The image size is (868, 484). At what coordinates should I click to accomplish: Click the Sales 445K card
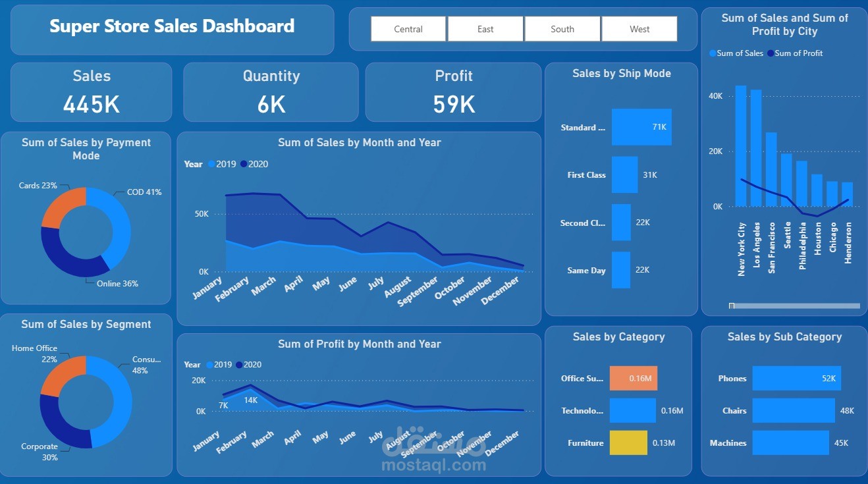(92, 92)
